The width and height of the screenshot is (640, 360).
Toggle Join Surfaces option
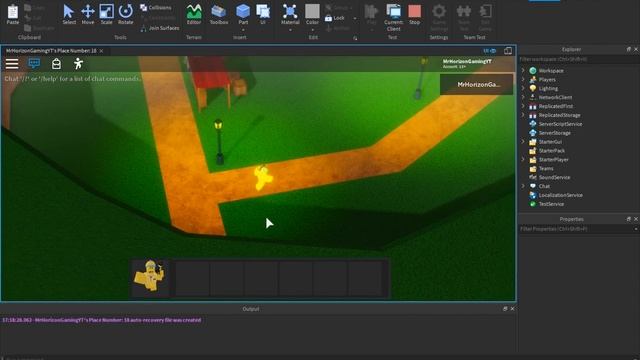point(160,28)
